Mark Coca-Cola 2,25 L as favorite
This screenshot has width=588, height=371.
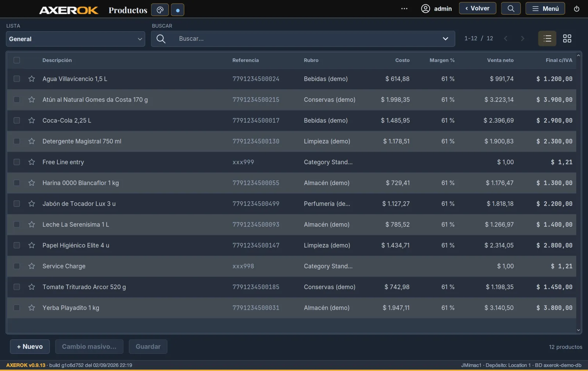pos(32,120)
